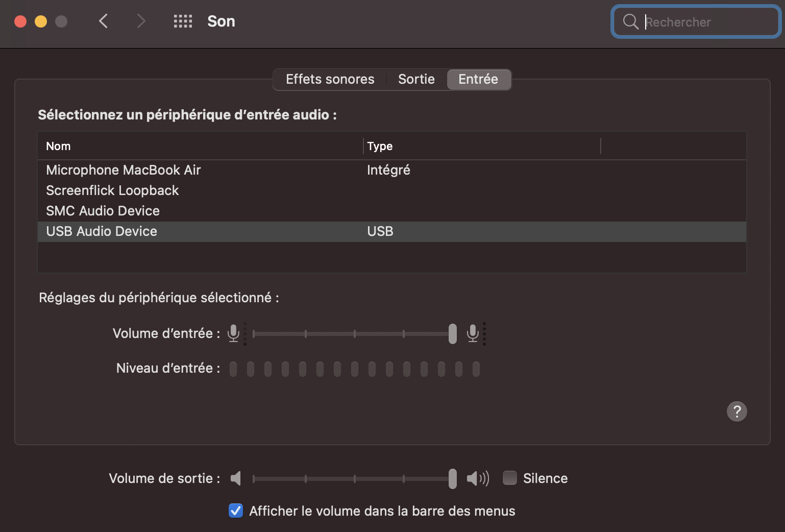This screenshot has height=532, width=785.
Task: Switch to the Sortie tab
Action: point(416,79)
